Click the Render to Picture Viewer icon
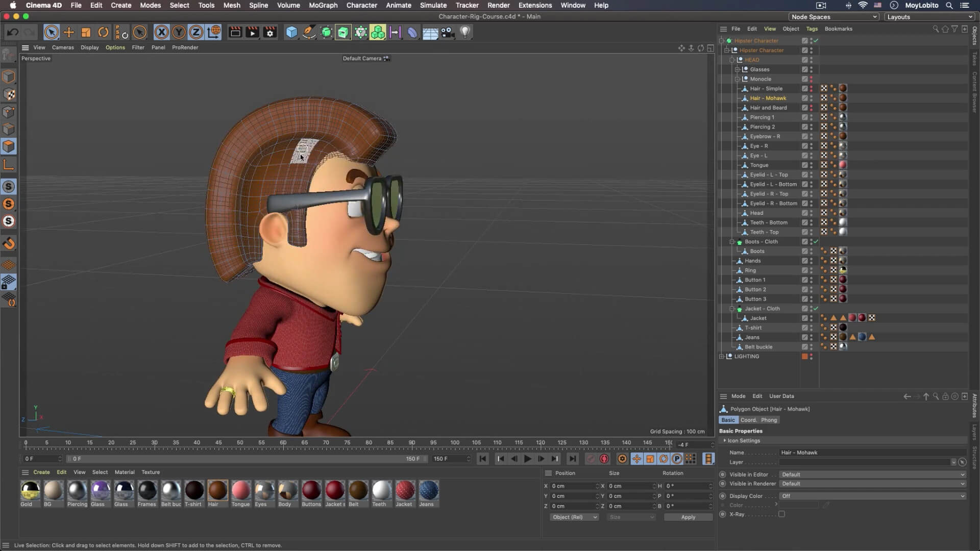This screenshot has width=980, height=551. (x=252, y=32)
